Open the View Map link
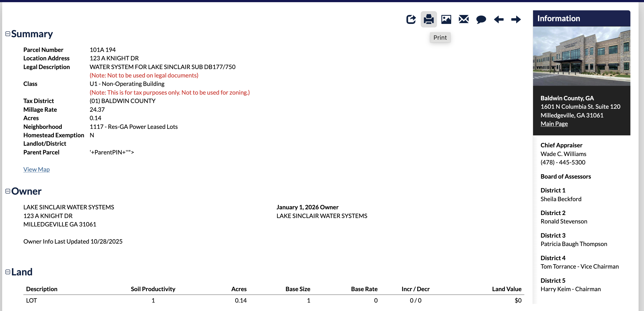 (36, 169)
